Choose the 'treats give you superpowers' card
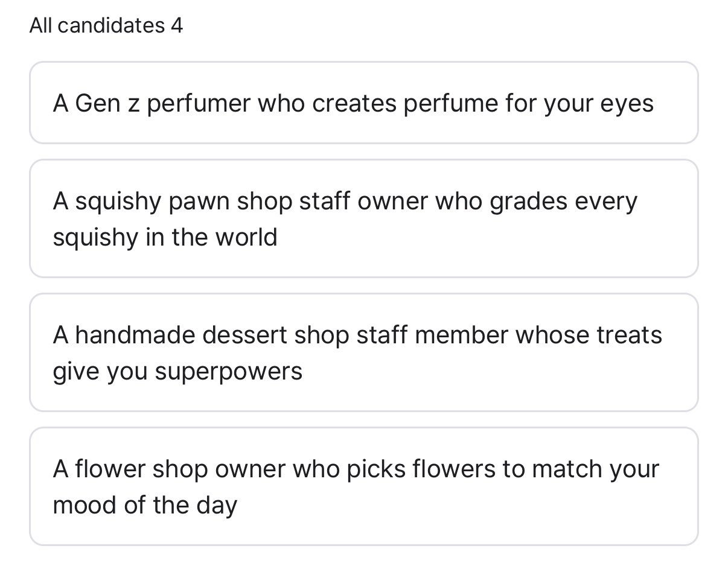The height and width of the screenshot is (569, 728). (x=364, y=352)
